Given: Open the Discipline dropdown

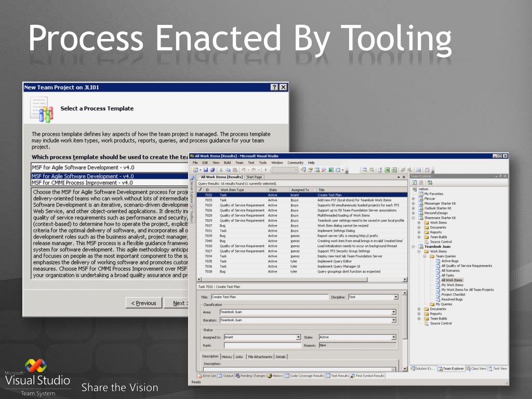Looking at the screenshot, I should tap(395, 297).
